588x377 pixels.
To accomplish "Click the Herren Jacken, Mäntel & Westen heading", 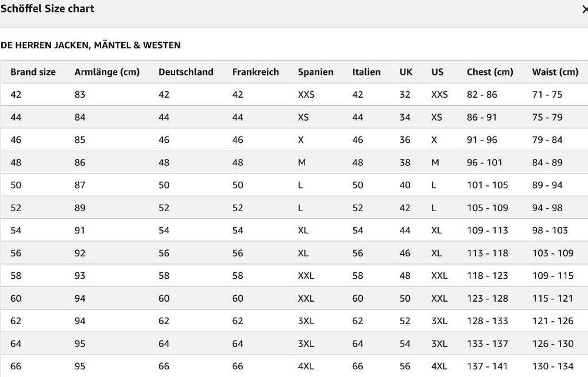I will point(91,45).
